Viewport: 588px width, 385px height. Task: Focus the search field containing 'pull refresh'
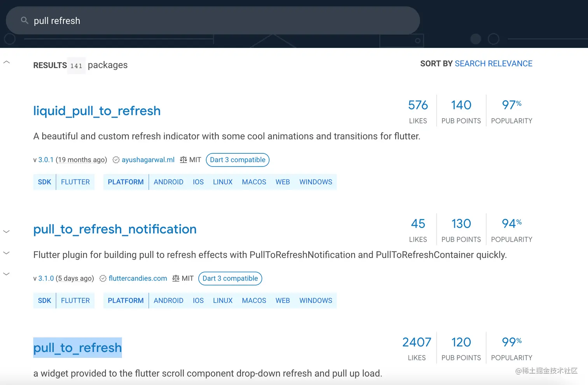point(218,21)
